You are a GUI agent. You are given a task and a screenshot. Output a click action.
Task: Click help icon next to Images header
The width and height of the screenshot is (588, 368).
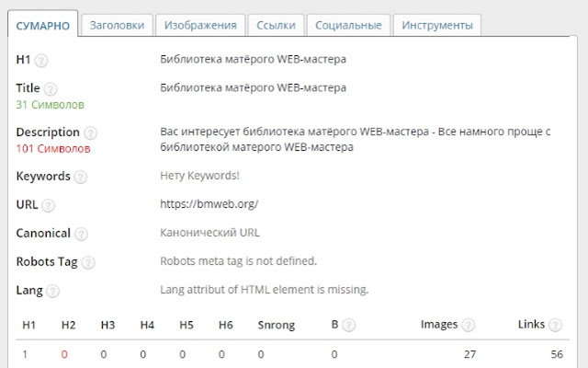(469, 325)
